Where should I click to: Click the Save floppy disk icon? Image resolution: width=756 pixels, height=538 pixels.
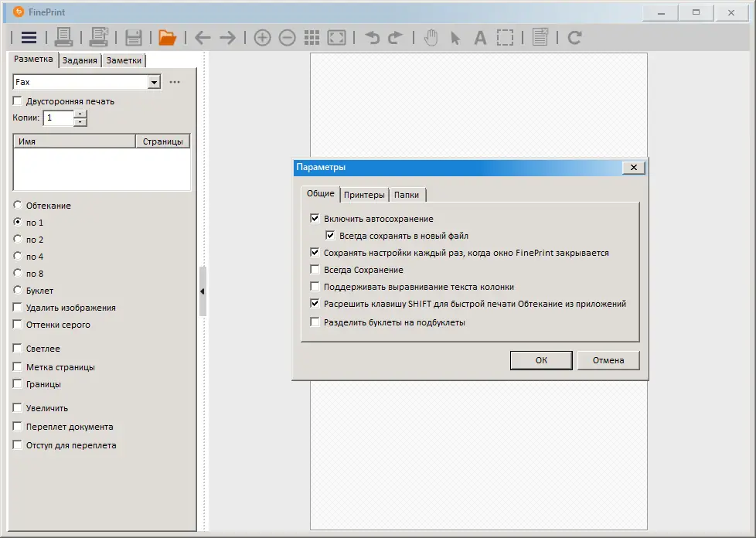(134, 37)
